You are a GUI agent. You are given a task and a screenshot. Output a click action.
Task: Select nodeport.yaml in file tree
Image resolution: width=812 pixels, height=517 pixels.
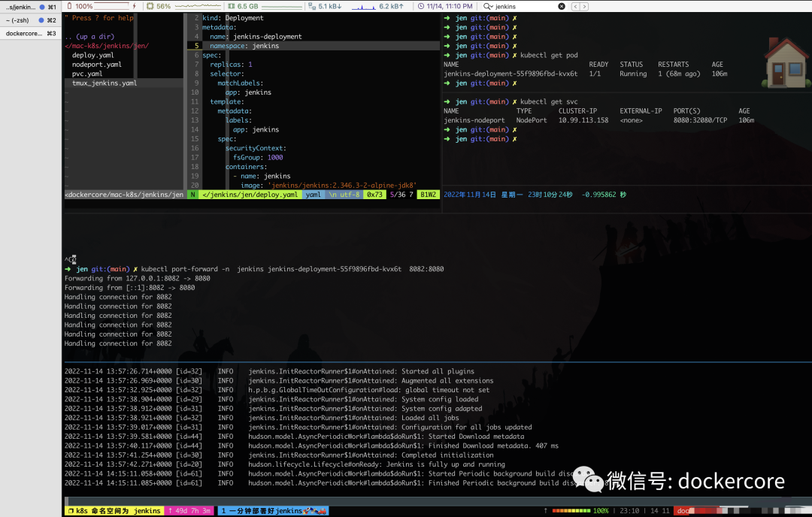coord(97,64)
